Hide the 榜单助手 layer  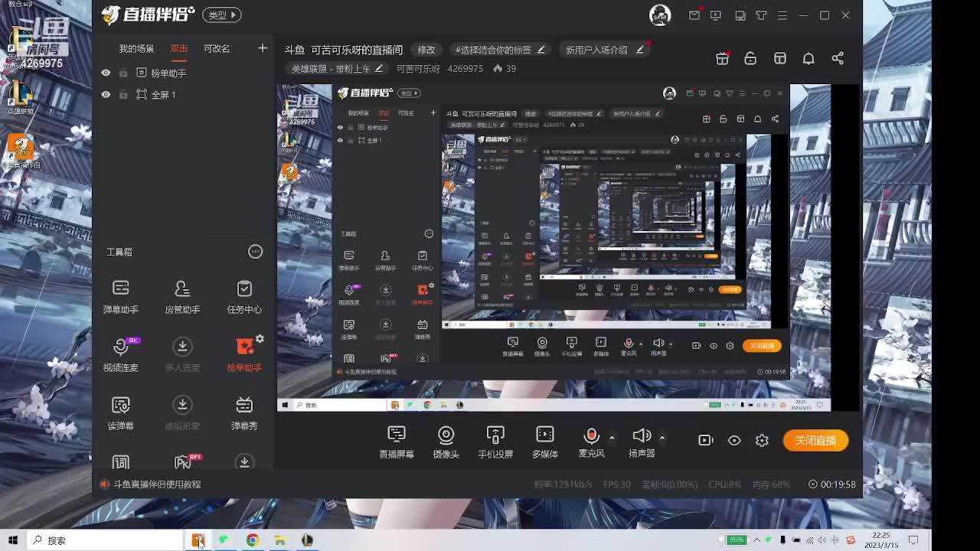(106, 73)
